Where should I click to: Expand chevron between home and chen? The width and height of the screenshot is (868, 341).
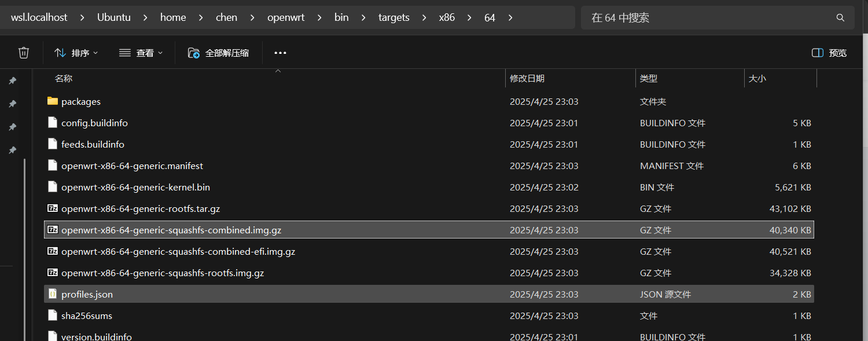pyautogui.click(x=201, y=18)
